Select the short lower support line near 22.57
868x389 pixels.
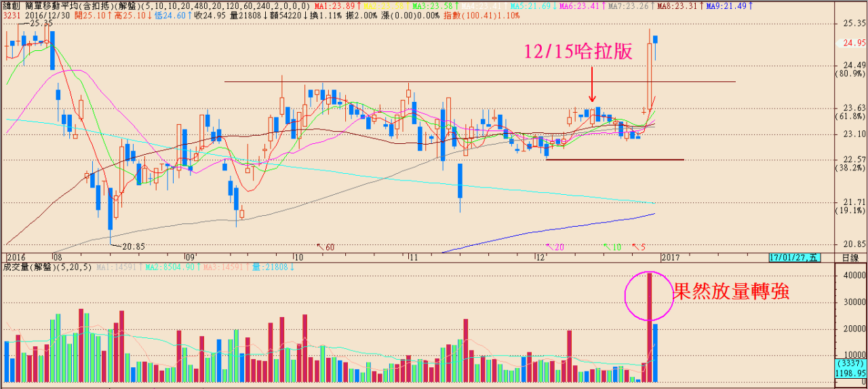click(614, 160)
